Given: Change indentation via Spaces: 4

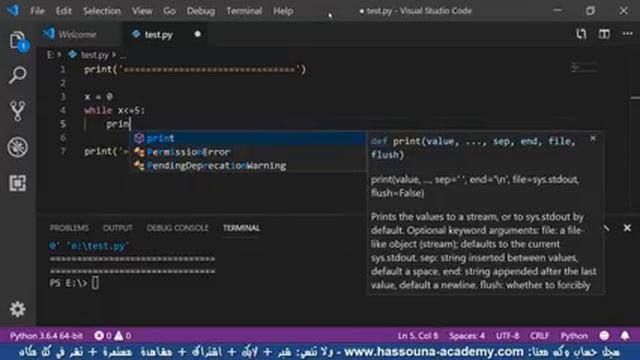Looking at the screenshot, I should point(467,336).
